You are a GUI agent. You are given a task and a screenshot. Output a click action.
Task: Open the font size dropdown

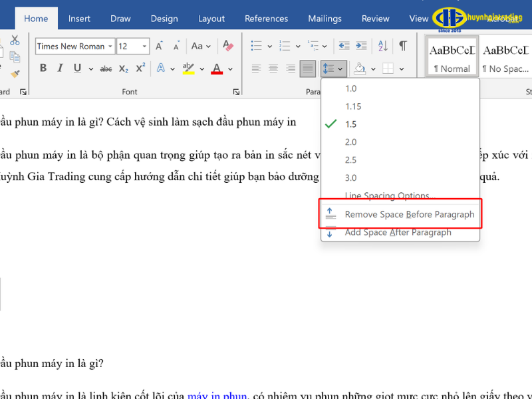pos(144,46)
